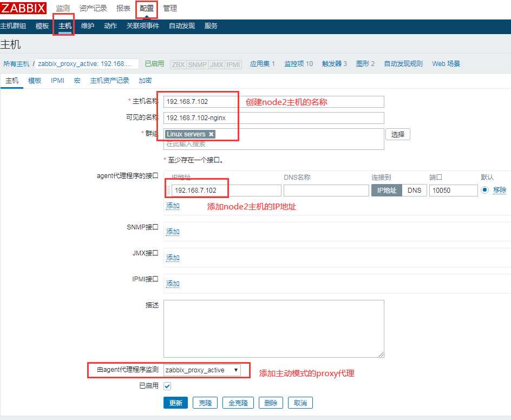
Task: Click 添加 for IPMI接口
Action: coord(173,284)
